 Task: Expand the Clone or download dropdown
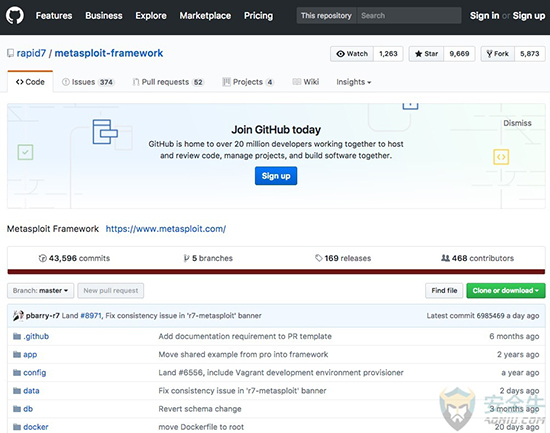tap(506, 291)
